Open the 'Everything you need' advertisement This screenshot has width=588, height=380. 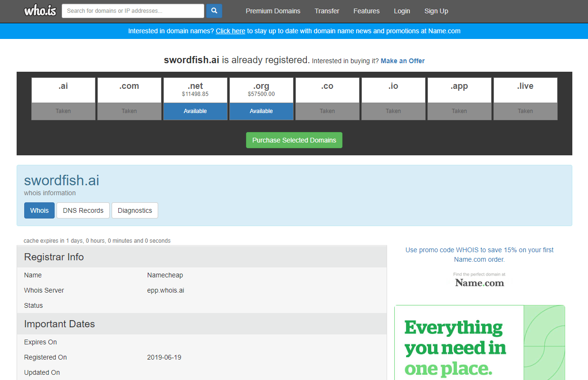click(480, 342)
